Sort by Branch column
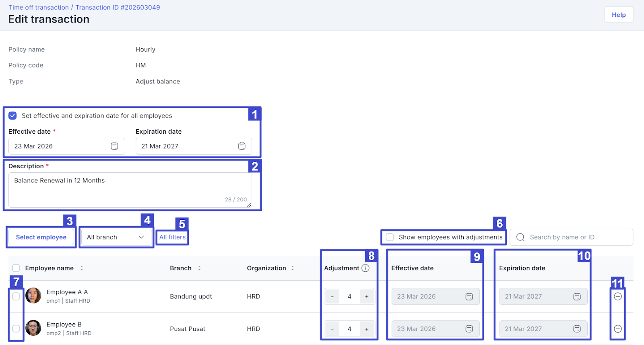Screen dimensions: 644x345 (199, 268)
